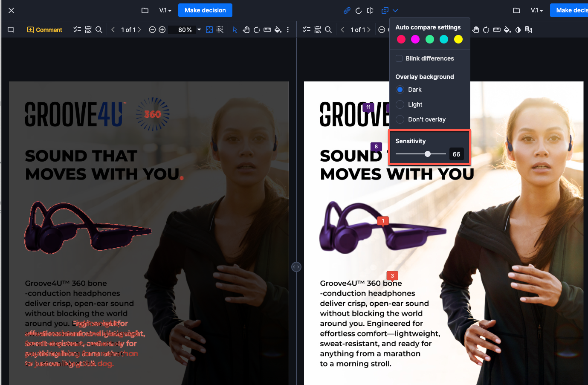Click the rotate page icon
The height and width of the screenshot is (385, 588).
click(256, 30)
